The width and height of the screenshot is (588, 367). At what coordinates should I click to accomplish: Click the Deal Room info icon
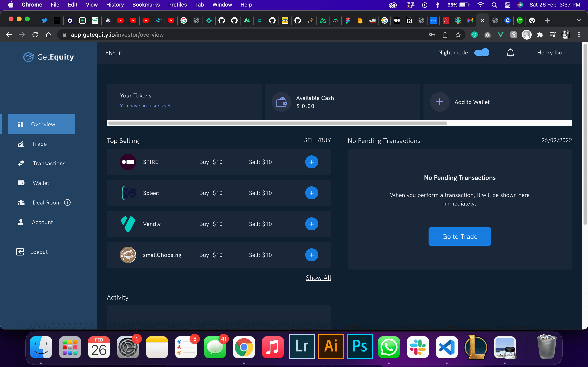pos(67,202)
